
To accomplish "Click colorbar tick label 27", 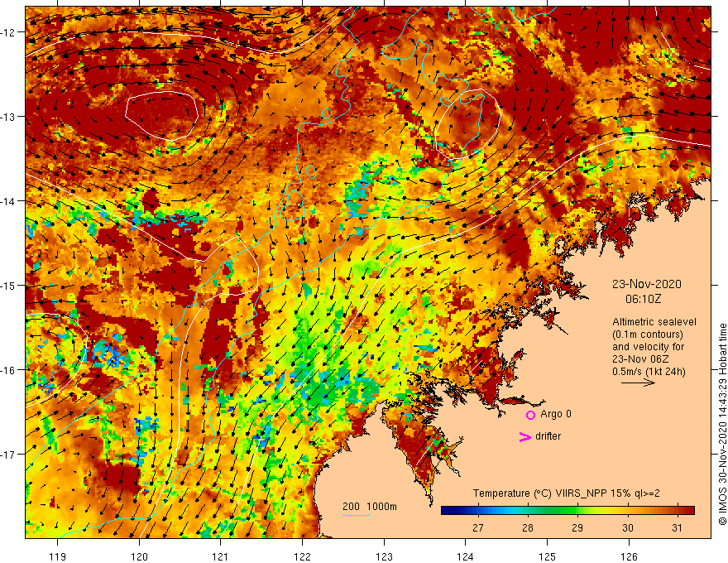I will click(478, 527).
